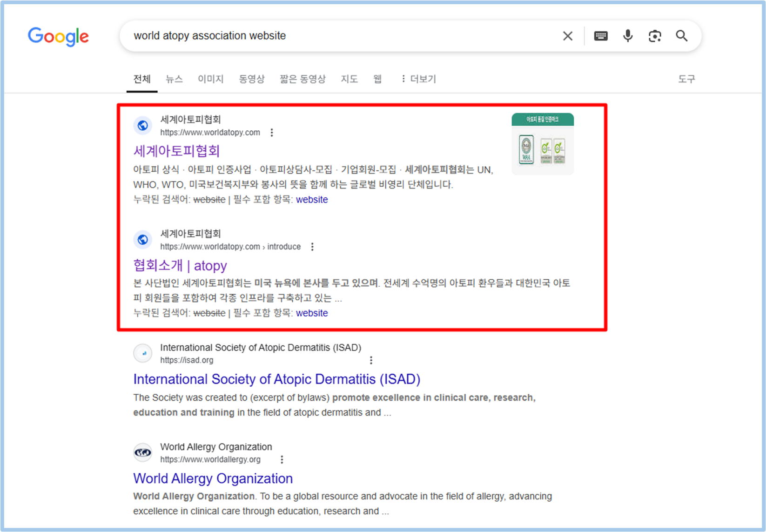
Task: Click https://www.worldallergy.org URL text
Action: coord(210,459)
